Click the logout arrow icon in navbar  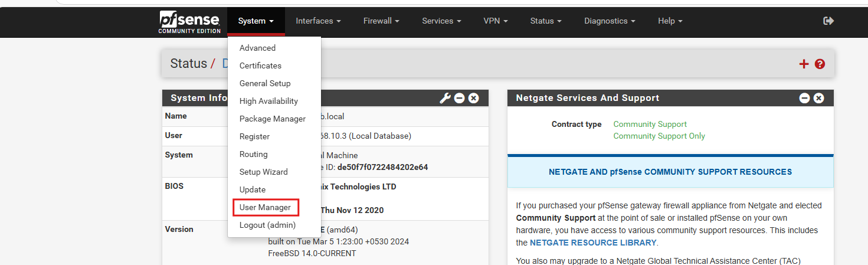tap(828, 21)
